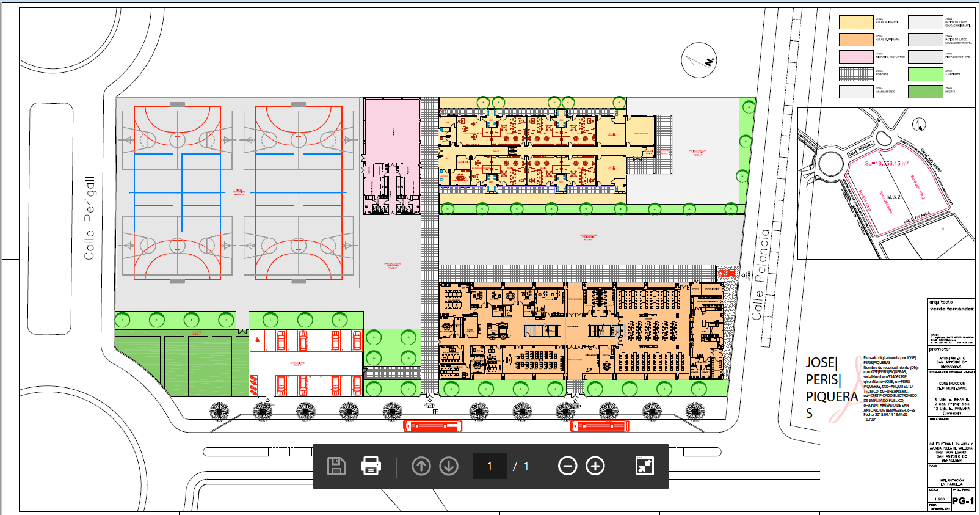Viewport: 980px width, 515px height.
Task: Save the PDF with the floppy disk icon
Action: (x=336, y=466)
